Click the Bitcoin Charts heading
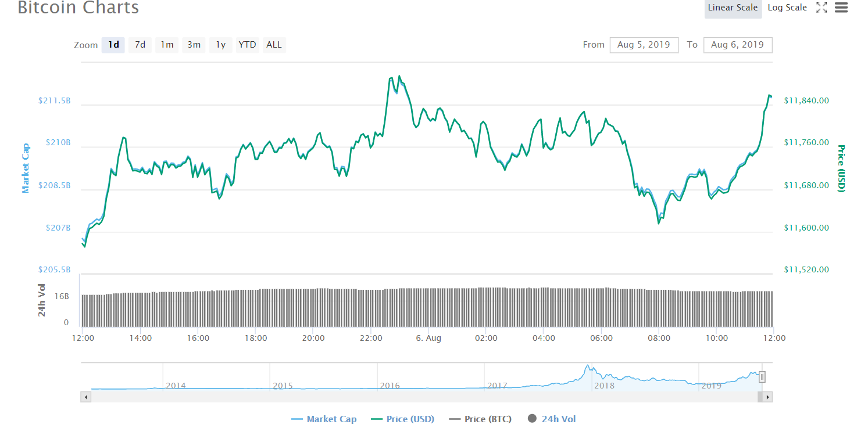The height and width of the screenshot is (428, 868). click(x=78, y=8)
